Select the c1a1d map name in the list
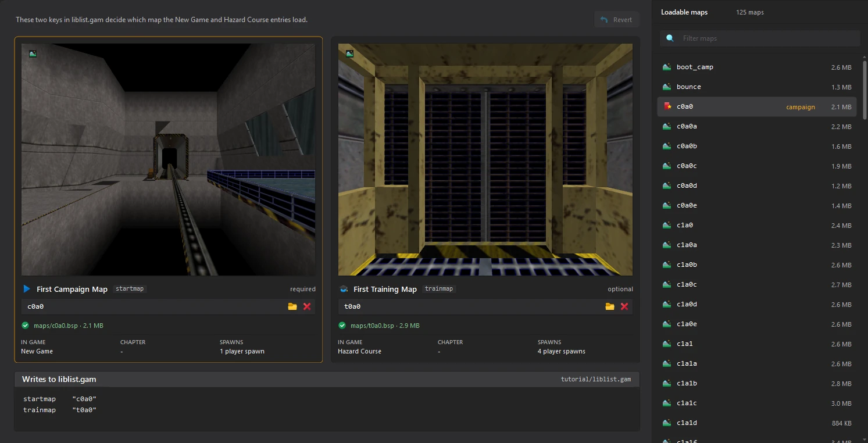The height and width of the screenshot is (443, 868). click(x=687, y=423)
